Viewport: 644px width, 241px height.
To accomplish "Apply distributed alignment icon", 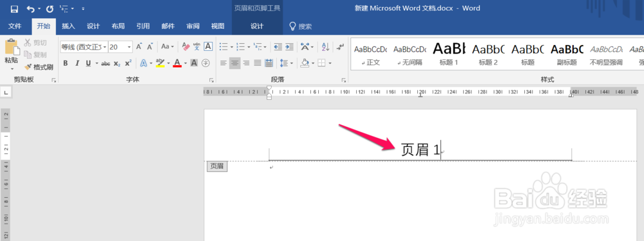I will coord(269,63).
